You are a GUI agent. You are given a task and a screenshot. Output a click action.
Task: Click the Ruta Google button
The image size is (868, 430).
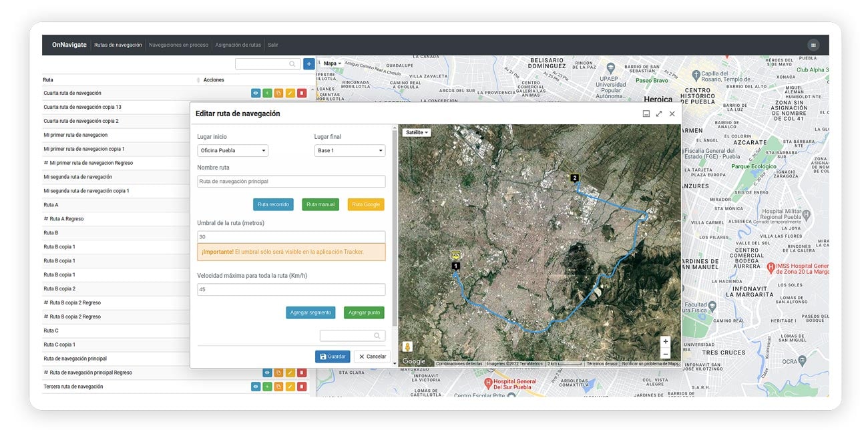coord(366,204)
